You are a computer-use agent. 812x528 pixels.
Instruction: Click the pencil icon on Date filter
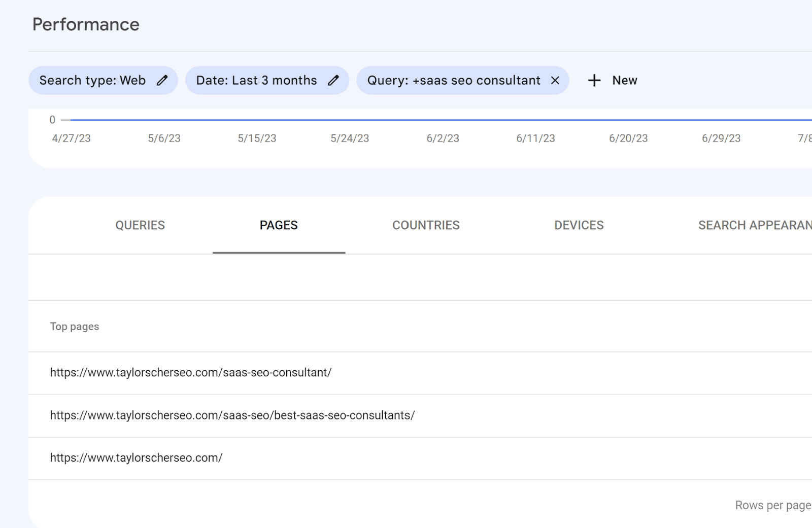(x=333, y=81)
